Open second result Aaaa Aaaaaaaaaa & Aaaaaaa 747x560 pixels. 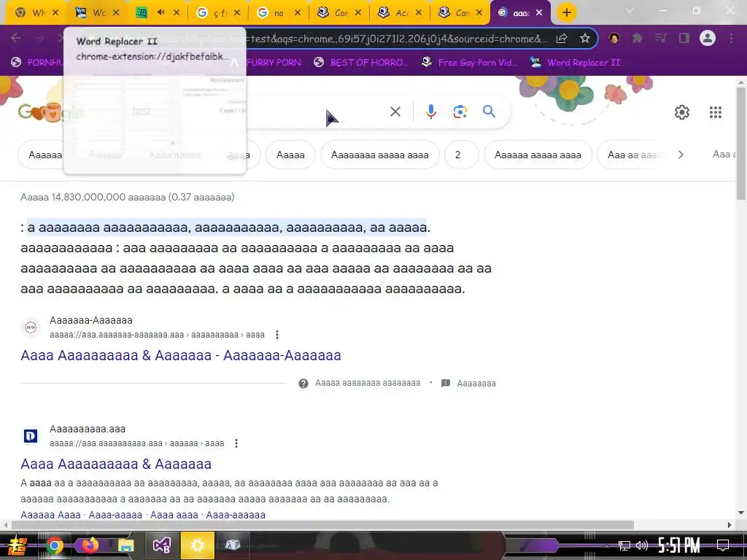[x=116, y=464]
